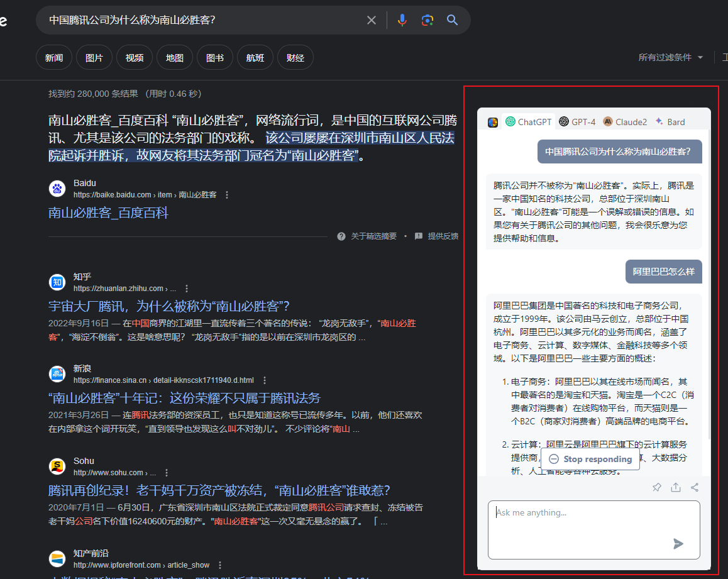The image size is (728, 579).
Task: Open Google Lens image search
Action: 427,20
